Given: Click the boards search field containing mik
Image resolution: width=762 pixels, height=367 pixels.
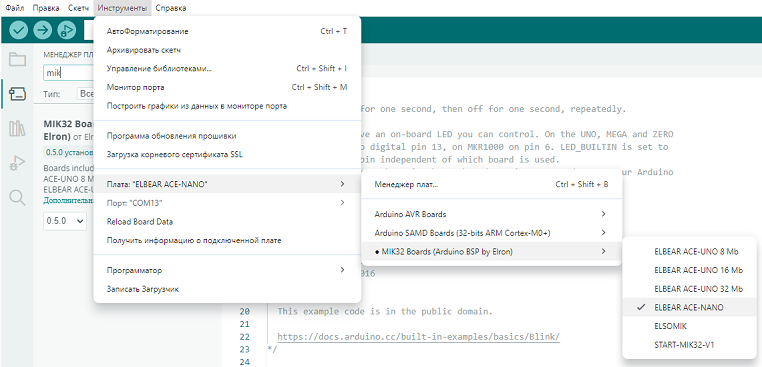Looking at the screenshot, I should pyautogui.click(x=68, y=73).
